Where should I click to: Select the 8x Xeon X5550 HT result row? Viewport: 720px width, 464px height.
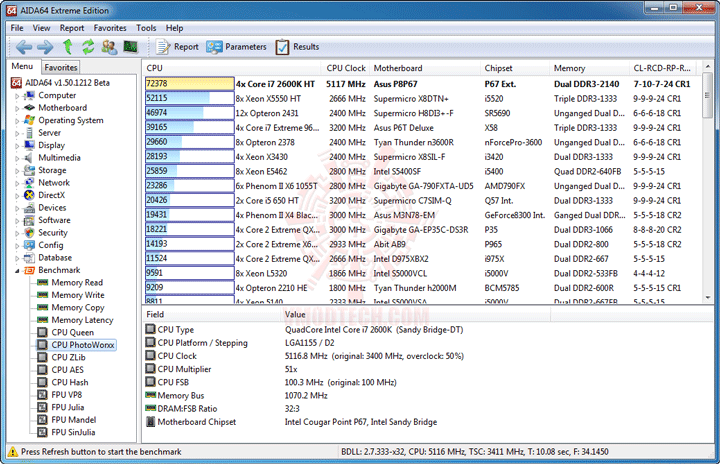423,99
